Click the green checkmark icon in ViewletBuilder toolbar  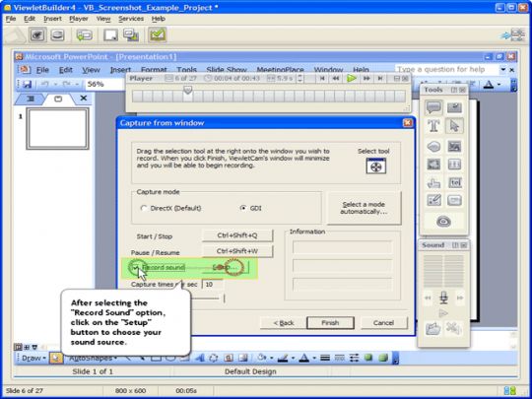pyautogui.click(x=157, y=34)
